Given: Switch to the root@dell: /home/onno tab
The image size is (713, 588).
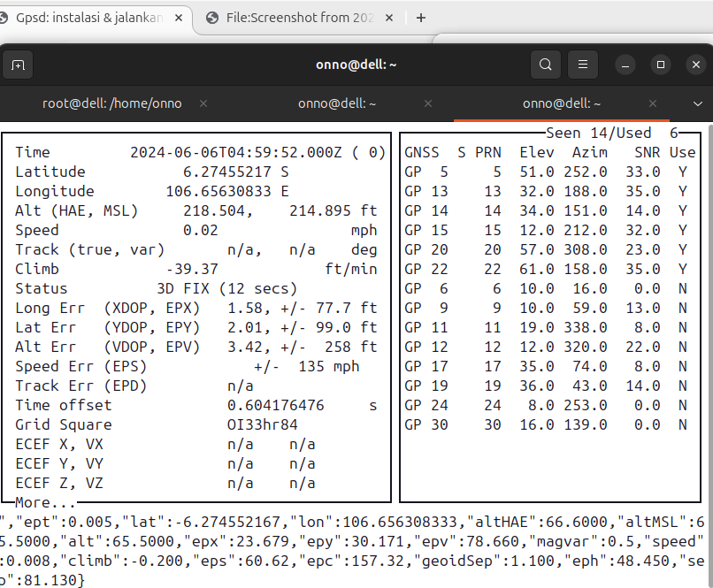Looking at the screenshot, I should click(112, 103).
